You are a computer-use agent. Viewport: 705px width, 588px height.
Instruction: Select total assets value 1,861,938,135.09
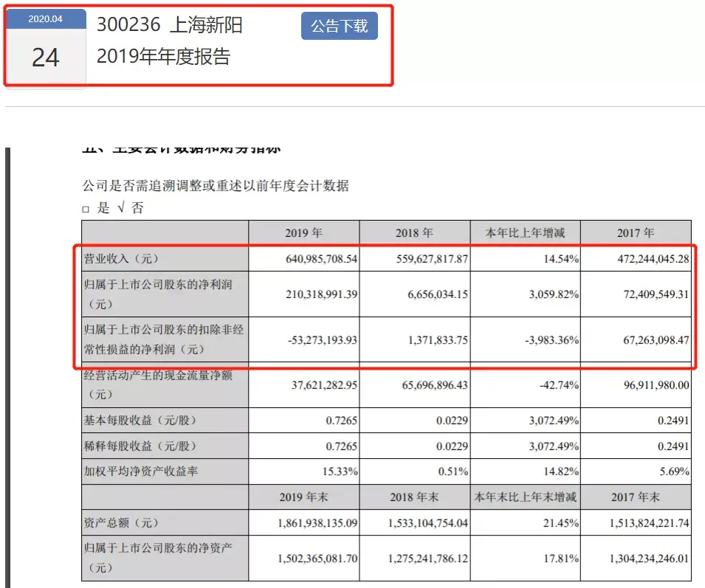[x=317, y=523]
